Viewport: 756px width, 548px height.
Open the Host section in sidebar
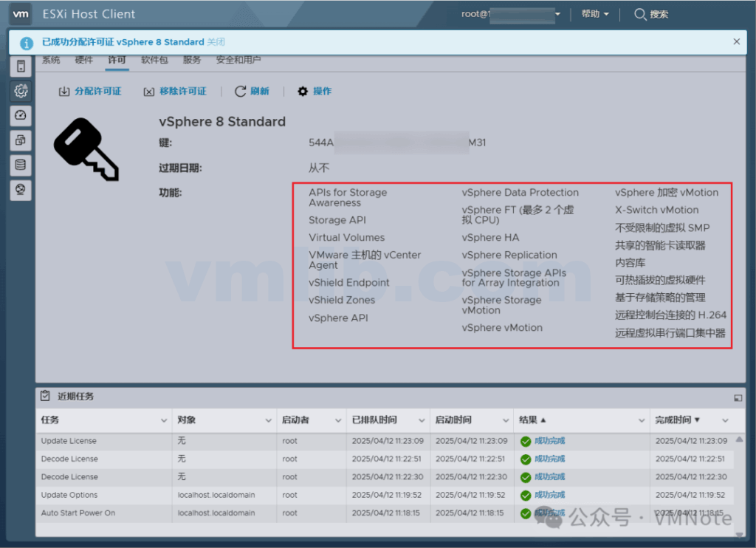click(21, 66)
